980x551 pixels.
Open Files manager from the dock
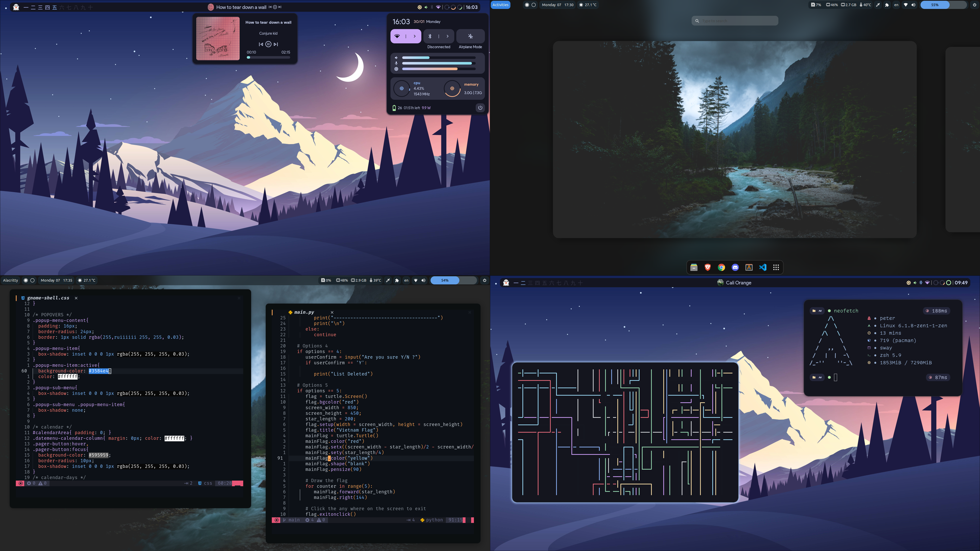(694, 267)
